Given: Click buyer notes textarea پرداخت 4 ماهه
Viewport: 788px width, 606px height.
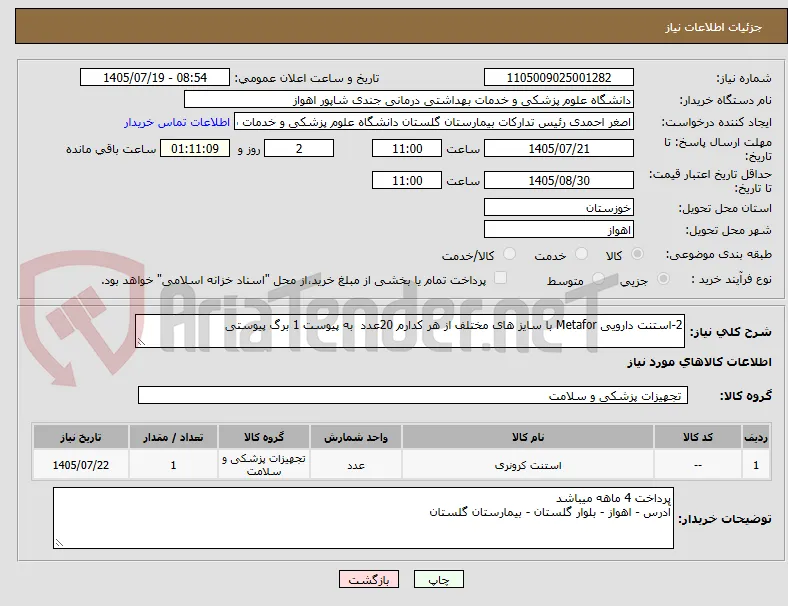Looking at the screenshot, I should [x=363, y=518].
